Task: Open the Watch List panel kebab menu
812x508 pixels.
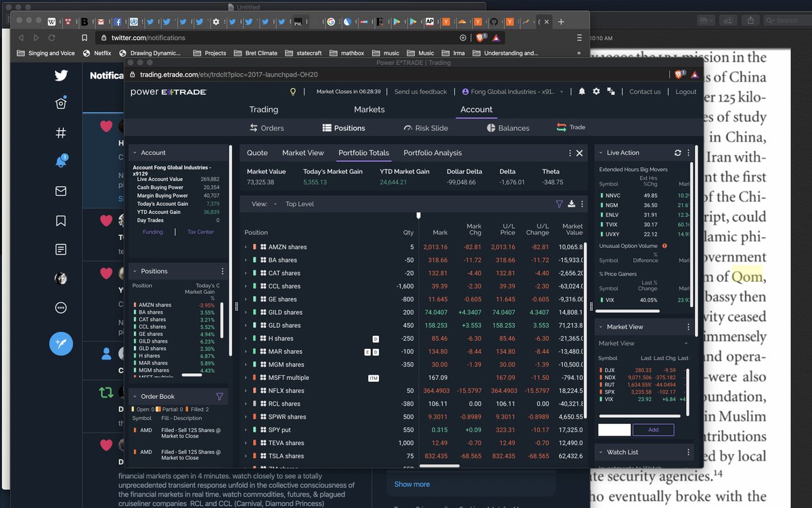Action: point(689,452)
